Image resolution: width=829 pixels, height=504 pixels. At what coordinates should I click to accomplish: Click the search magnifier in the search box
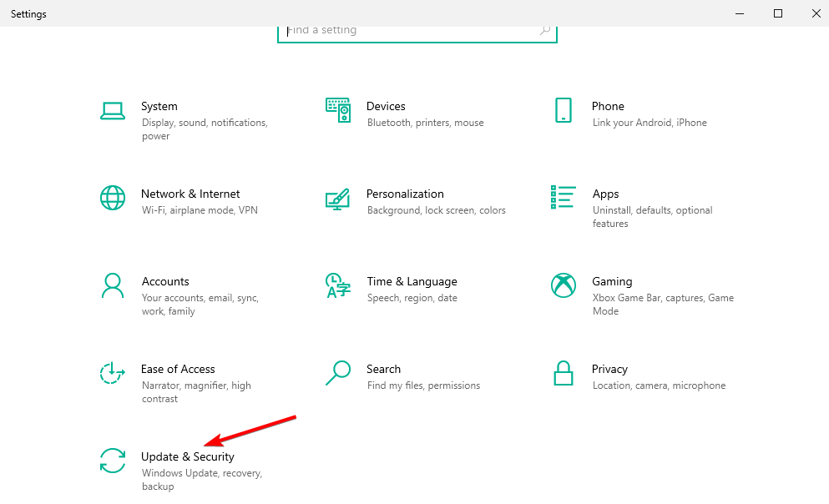[544, 29]
